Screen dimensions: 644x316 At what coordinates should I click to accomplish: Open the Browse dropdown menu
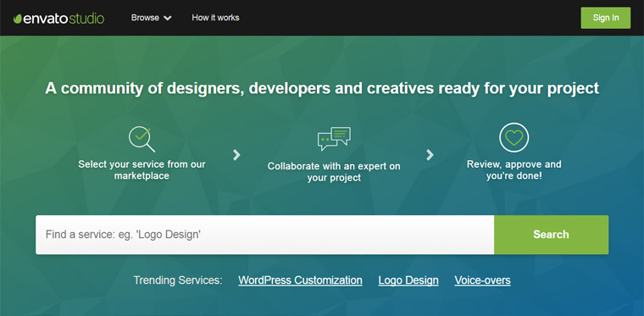click(151, 18)
